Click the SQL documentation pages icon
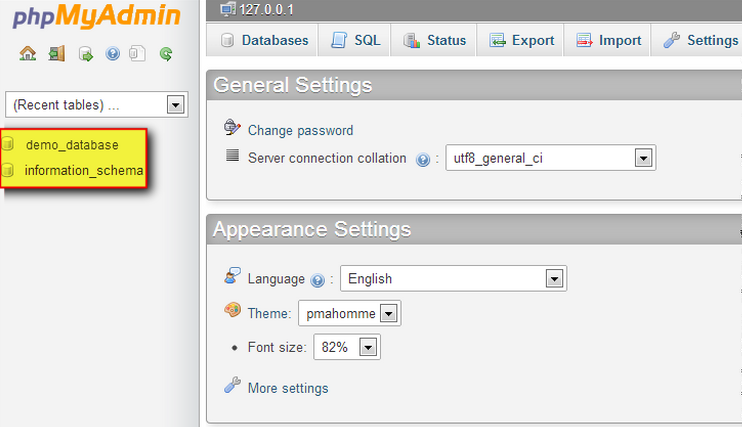 tap(138, 55)
